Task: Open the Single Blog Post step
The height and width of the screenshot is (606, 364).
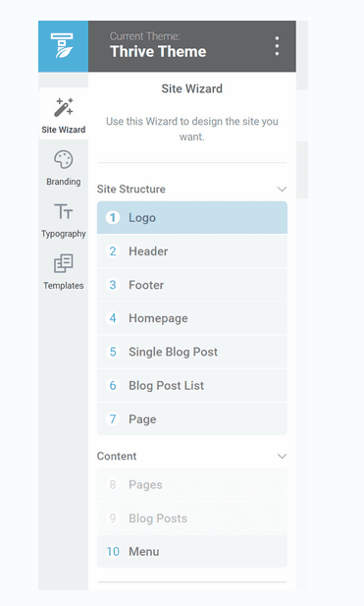Action: (x=192, y=352)
